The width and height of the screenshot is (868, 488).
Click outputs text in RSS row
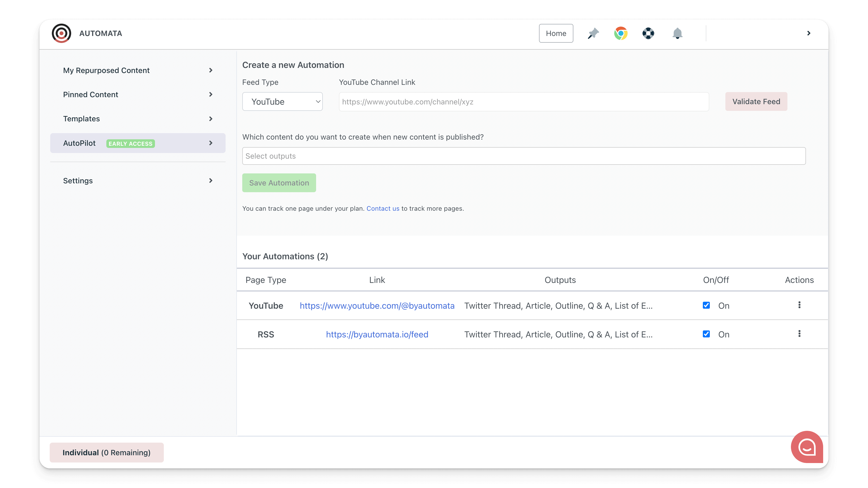558,334
